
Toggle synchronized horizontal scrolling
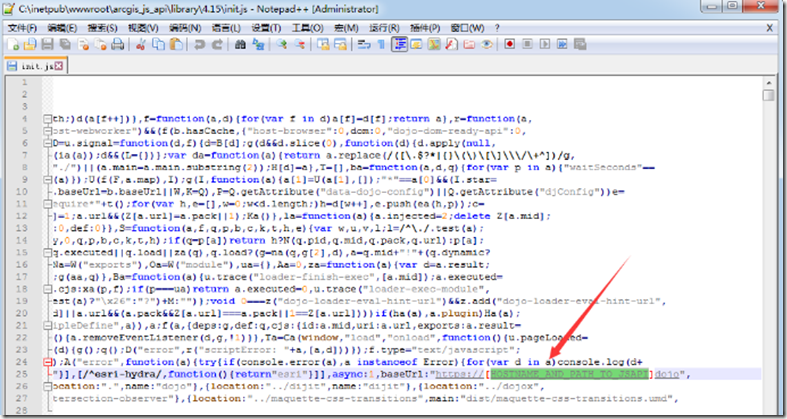click(x=340, y=44)
